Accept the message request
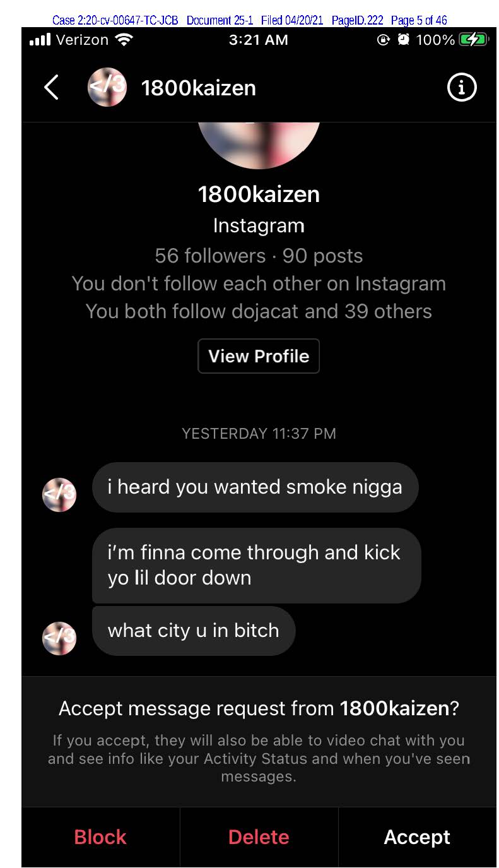Screen dimensions: 499x868 click(x=417, y=837)
